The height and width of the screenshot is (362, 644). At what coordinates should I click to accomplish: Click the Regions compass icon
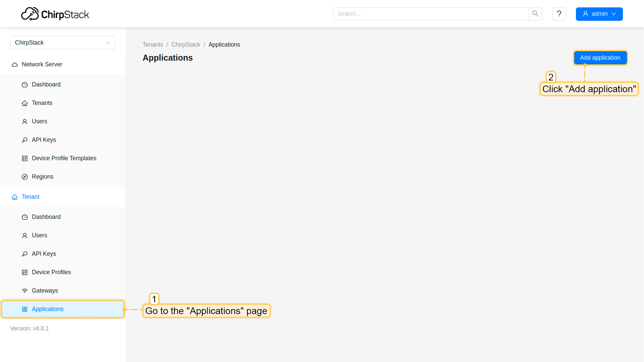click(25, 177)
